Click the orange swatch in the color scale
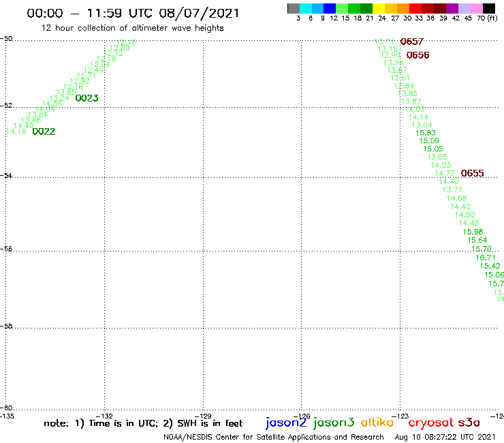 (x=403, y=8)
